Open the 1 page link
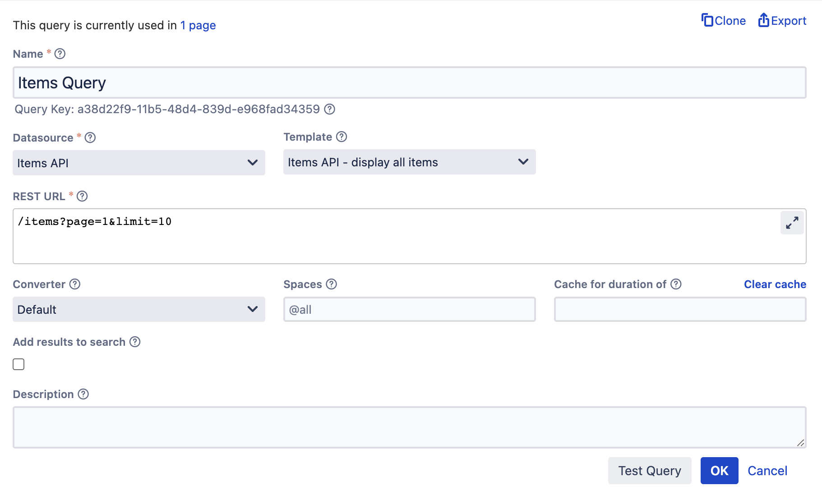822x504 pixels. (198, 25)
